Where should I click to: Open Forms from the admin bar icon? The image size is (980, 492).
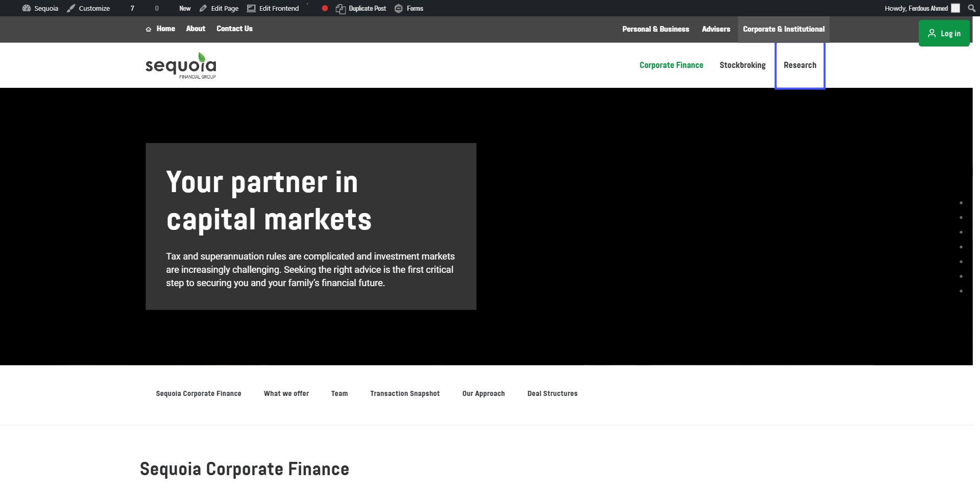(x=399, y=8)
